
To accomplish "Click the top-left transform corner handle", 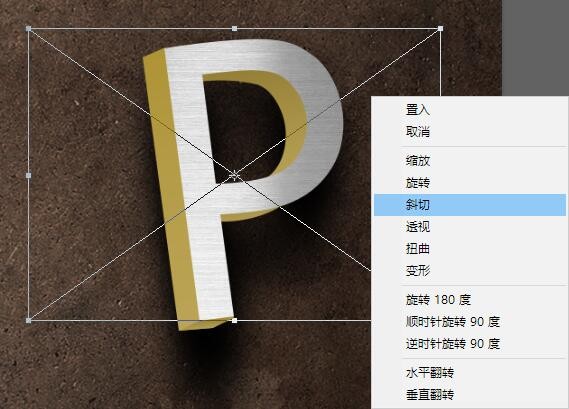I will [x=29, y=28].
